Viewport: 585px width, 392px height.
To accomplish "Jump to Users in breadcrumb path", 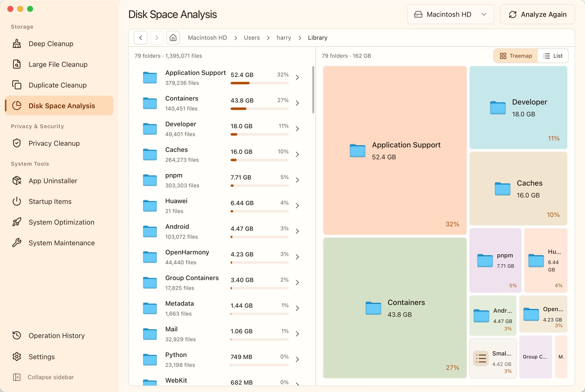I will pos(252,38).
